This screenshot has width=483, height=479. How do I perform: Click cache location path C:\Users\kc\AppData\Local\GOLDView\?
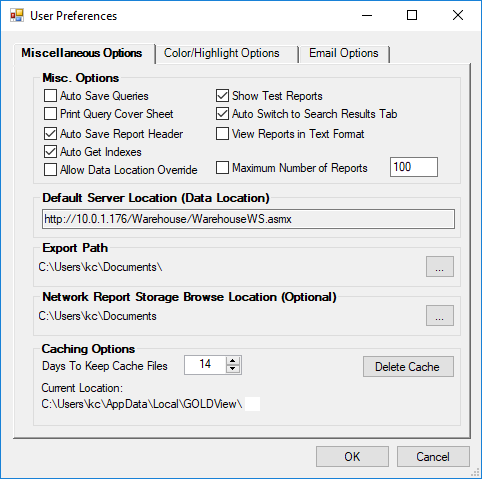pos(142,404)
